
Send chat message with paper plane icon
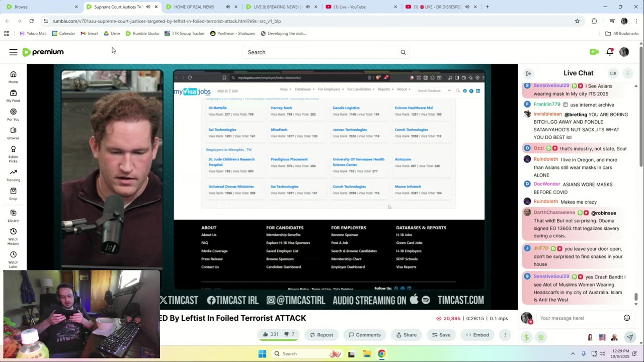(629, 337)
